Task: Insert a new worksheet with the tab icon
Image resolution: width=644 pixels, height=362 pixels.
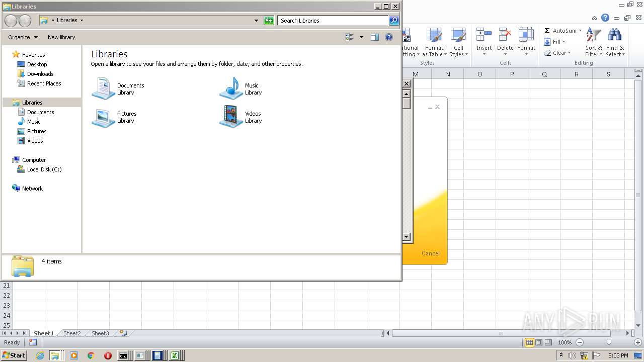Action: click(123, 333)
